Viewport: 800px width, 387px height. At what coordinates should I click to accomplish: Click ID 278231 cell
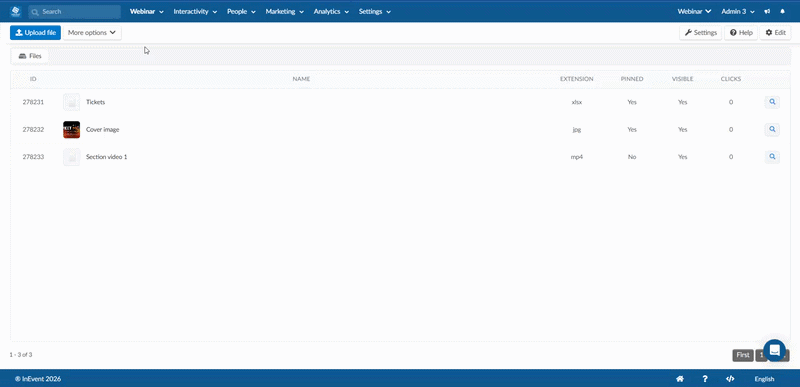point(33,102)
